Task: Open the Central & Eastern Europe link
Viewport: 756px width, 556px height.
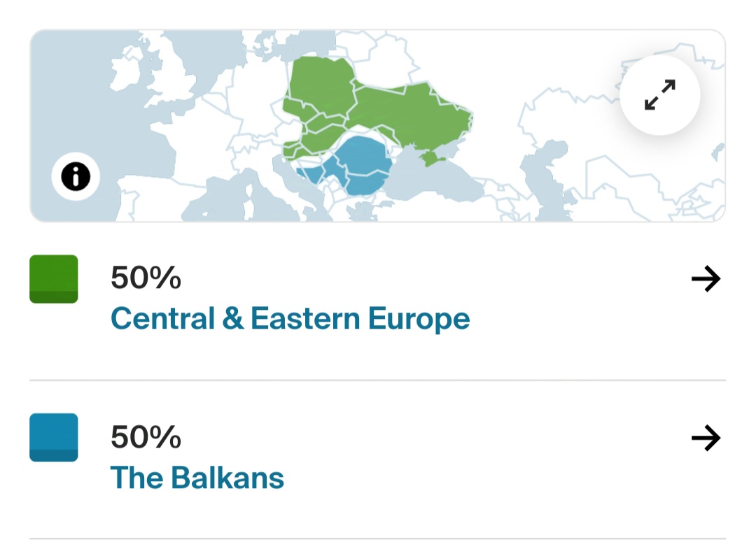Action: [290, 318]
